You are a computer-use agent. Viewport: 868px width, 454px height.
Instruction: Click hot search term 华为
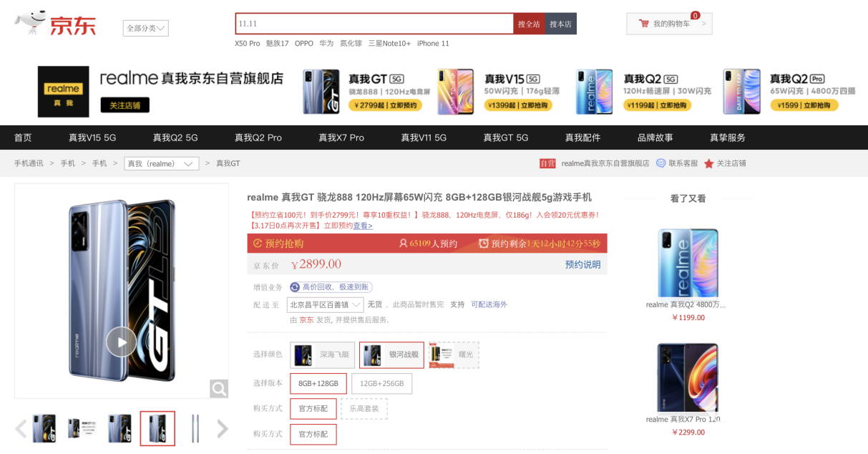point(326,44)
